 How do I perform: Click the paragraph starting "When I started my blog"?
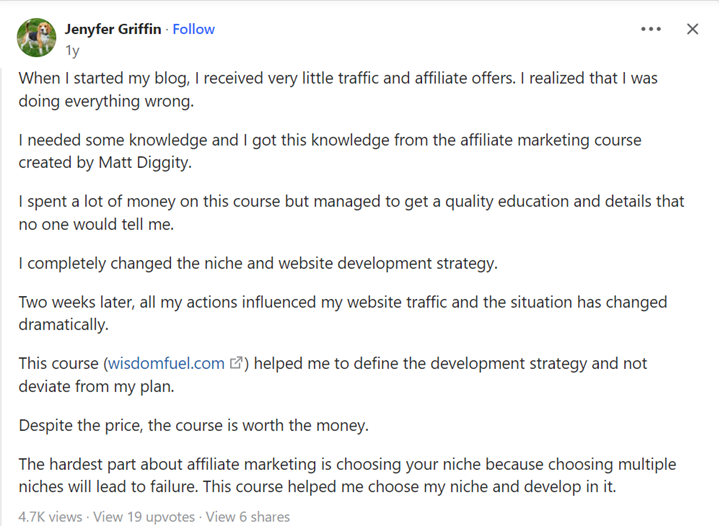pos(338,89)
